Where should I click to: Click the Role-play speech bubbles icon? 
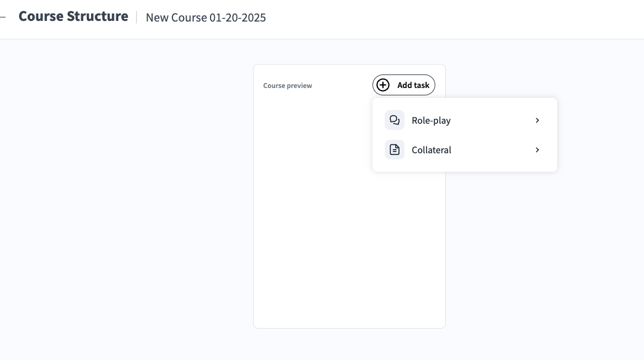pos(395,120)
